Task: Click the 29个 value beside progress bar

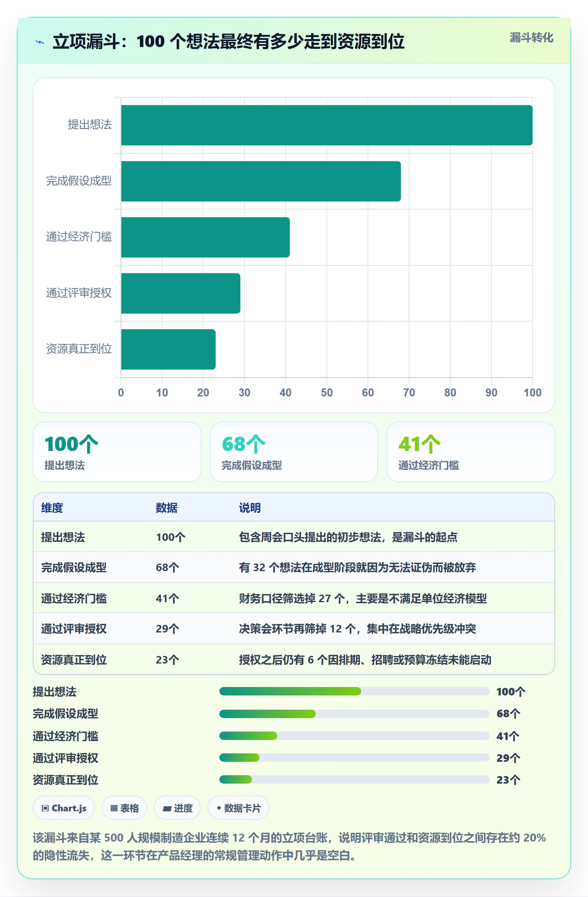Action: click(508, 758)
